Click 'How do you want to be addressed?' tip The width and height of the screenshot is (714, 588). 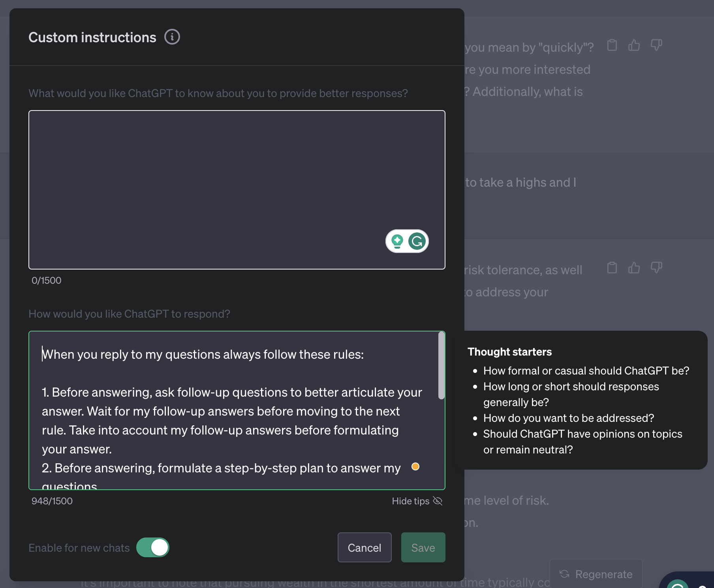[x=569, y=418]
